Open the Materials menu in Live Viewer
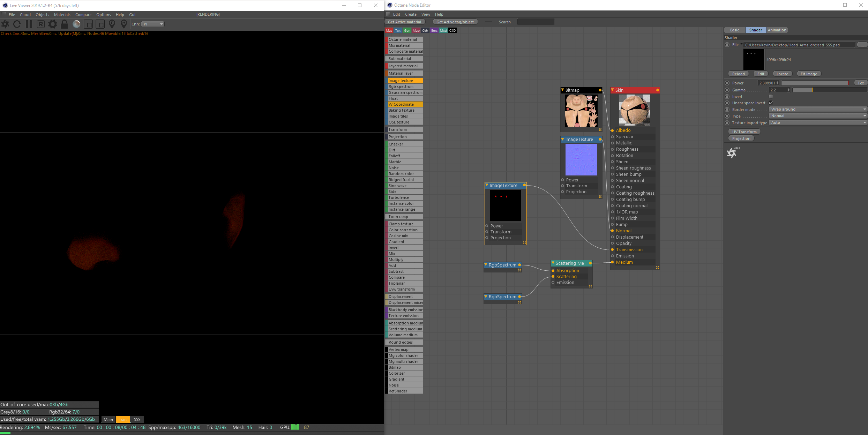The height and width of the screenshot is (435, 868). coord(62,15)
